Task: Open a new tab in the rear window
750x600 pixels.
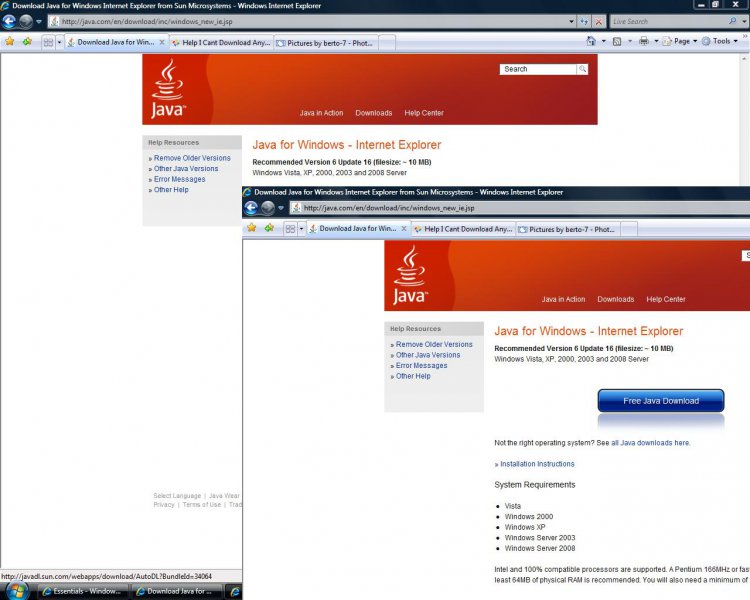Action: click(x=387, y=43)
